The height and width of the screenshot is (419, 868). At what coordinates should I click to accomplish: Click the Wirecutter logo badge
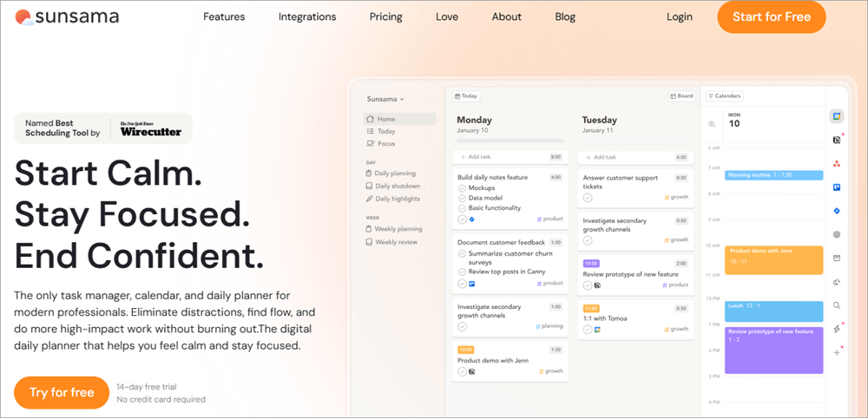(x=150, y=128)
